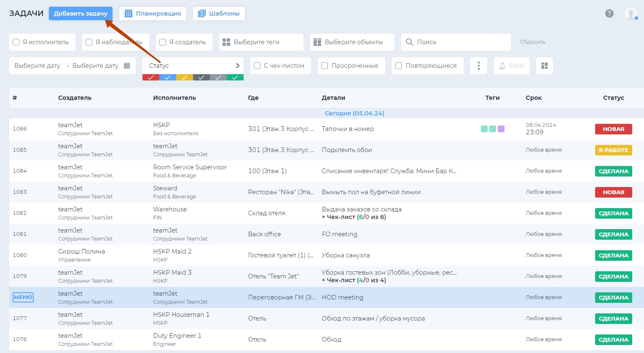Viewport: 644px width, 353px height.
Task: Click 'НОВАЯ' status on task 1086
Action: click(x=614, y=129)
